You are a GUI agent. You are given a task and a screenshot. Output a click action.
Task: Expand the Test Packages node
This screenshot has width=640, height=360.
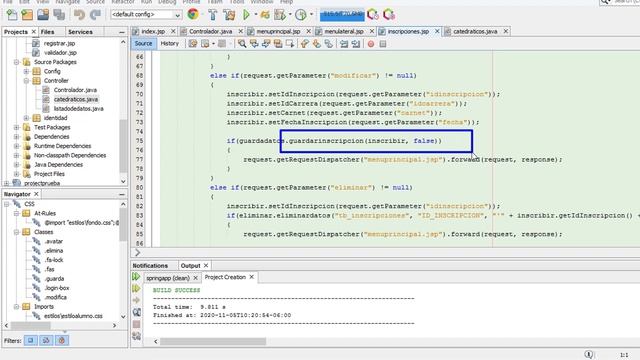(16, 127)
